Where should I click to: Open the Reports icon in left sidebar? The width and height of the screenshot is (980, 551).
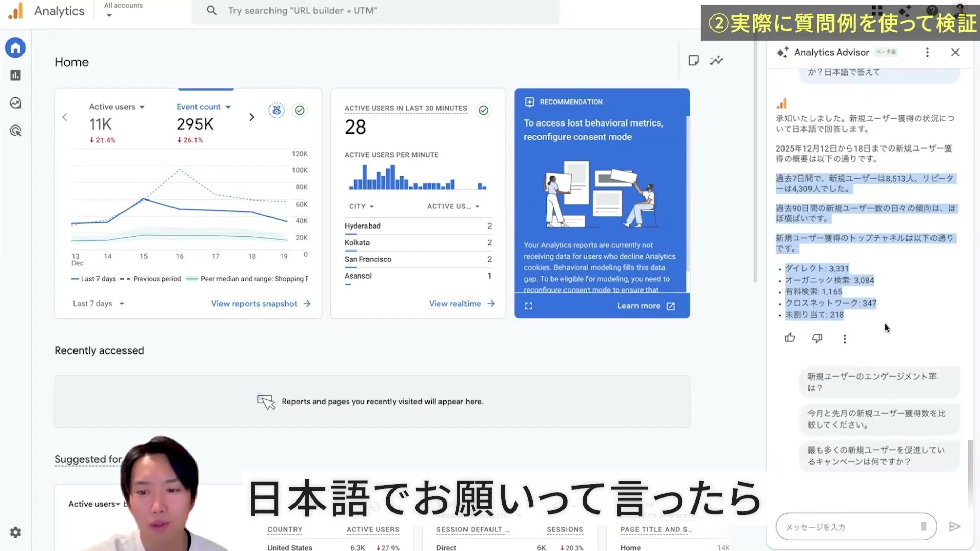tap(15, 76)
